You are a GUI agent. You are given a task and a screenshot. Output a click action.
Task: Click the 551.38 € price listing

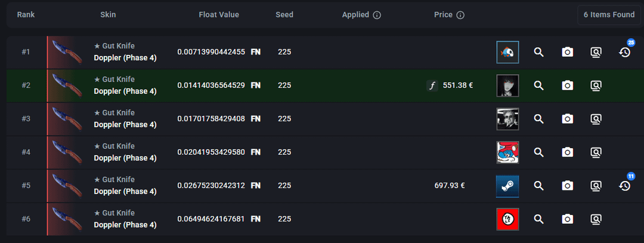[458, 85]
